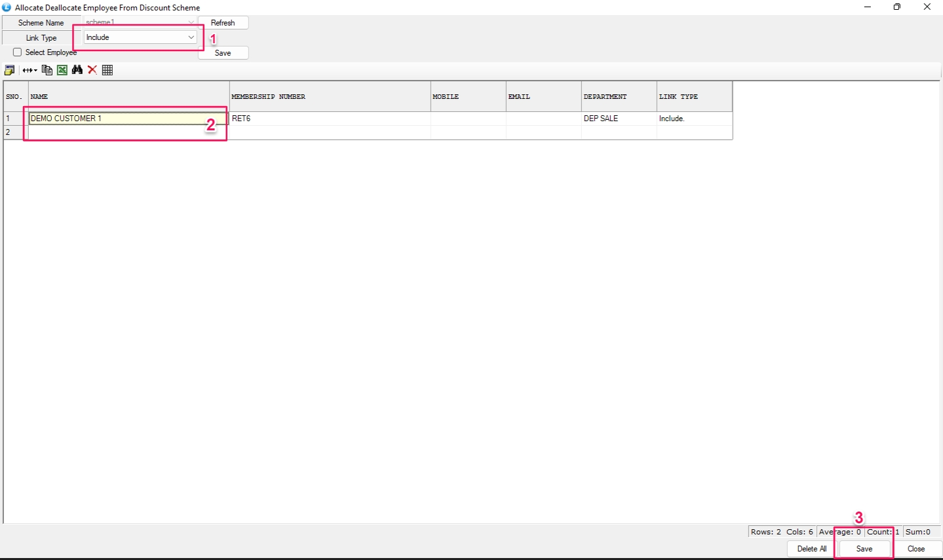943x560 pixels.
Task: Click the Close button at bottom right
Action: coord(915,549)
